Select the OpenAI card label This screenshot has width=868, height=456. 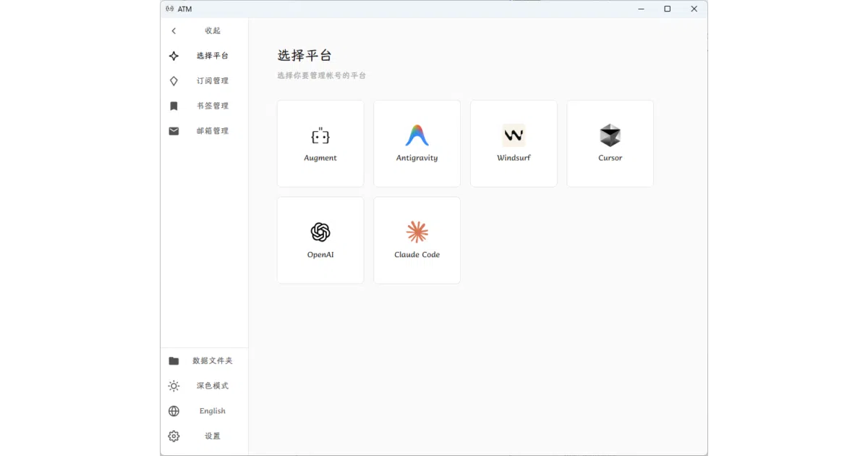[x=320, y=255]
